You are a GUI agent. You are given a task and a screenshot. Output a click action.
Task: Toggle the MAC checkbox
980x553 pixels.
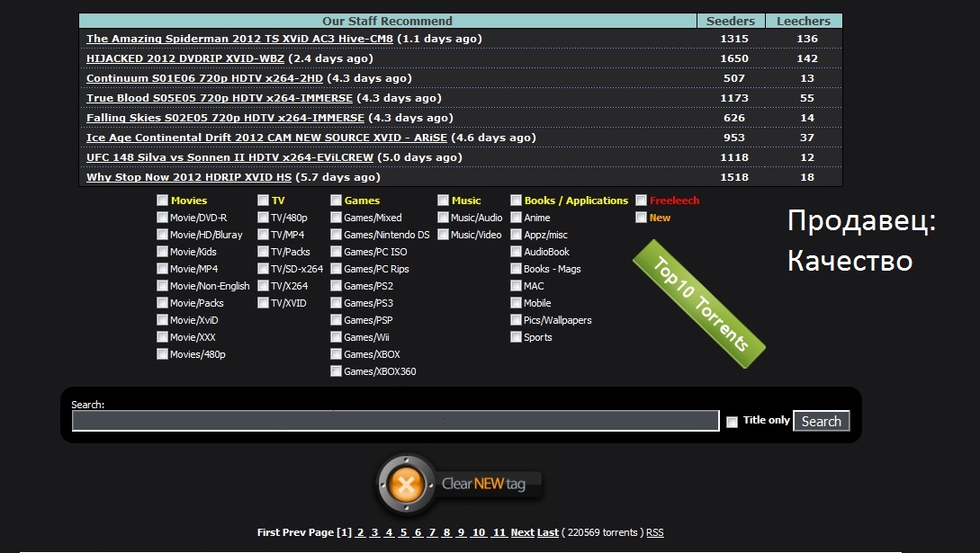pyautogui.click(x=517, y=286)
